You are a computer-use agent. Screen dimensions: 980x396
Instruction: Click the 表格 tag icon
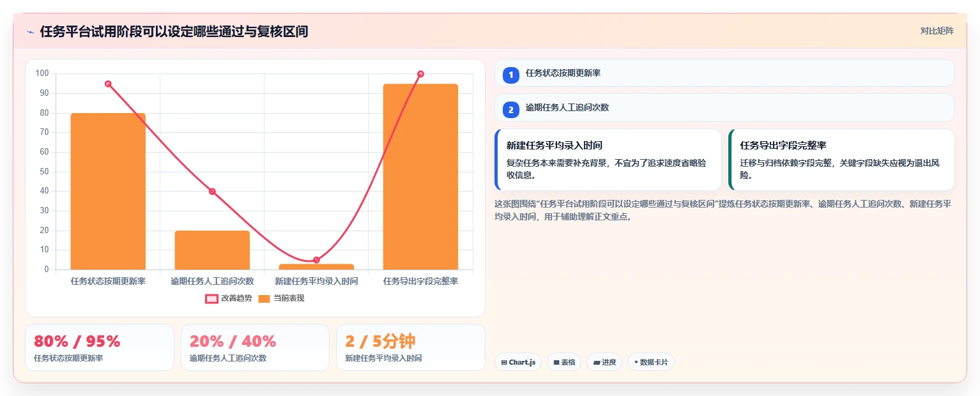(x=556, y=362)
